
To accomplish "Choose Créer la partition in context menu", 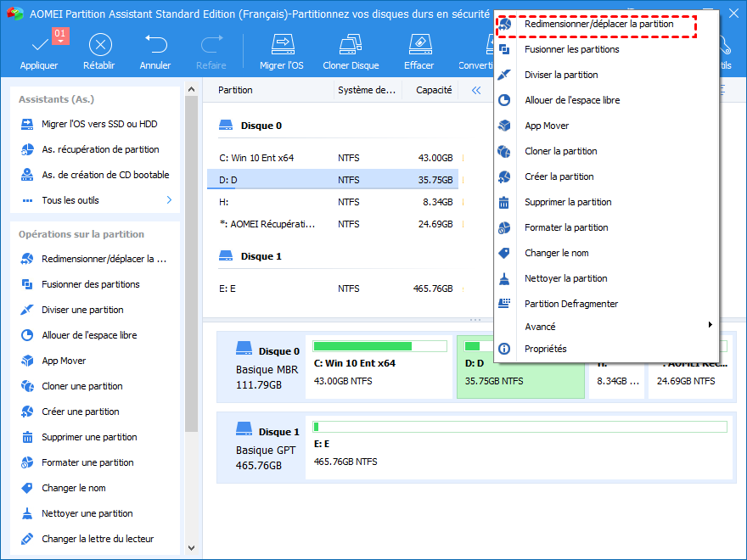I will (x=606, y=176).
